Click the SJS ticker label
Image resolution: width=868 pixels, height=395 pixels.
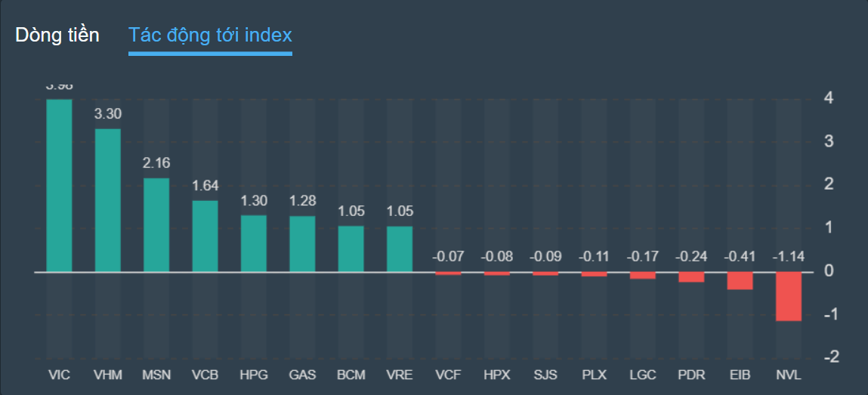pyautogui.click(x=545, y=375)
